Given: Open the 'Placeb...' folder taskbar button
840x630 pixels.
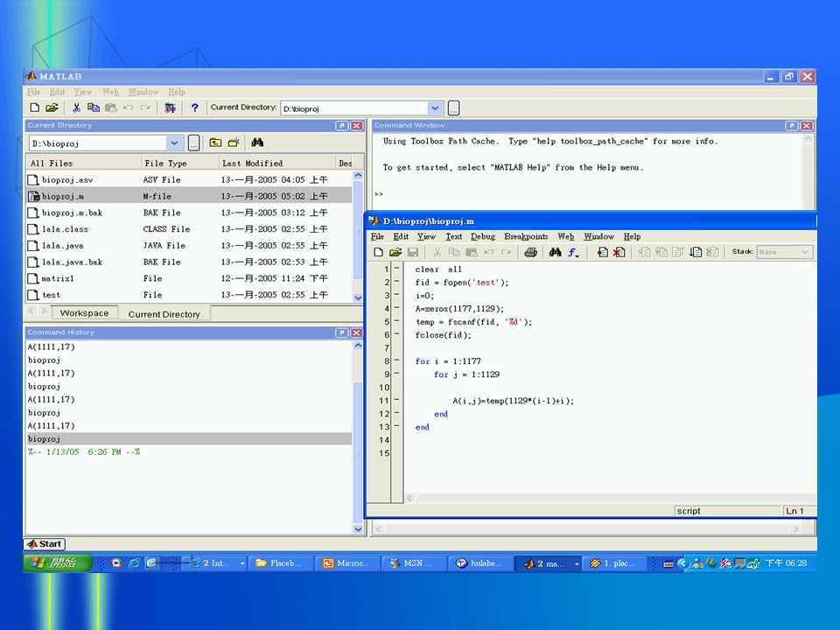Looking at the screenshot, I should tap(280, 563).
